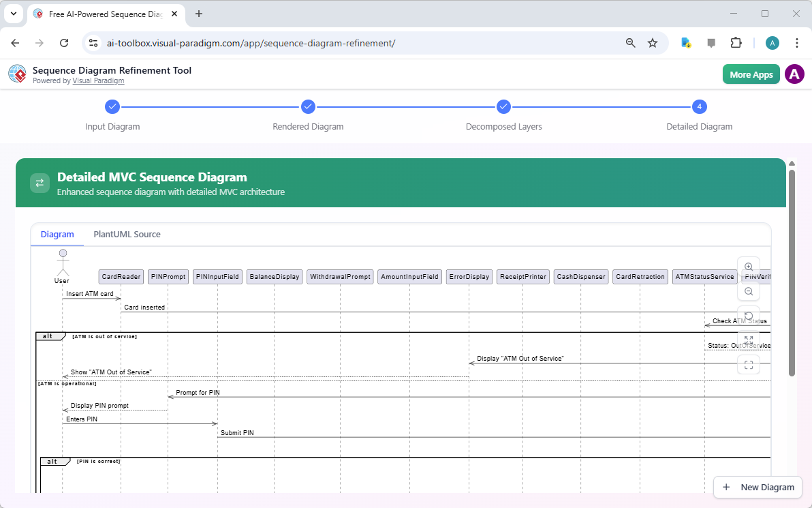Switch to the PlantUML Source tab
Screen dimensions: 812x508
click(127, 234)
